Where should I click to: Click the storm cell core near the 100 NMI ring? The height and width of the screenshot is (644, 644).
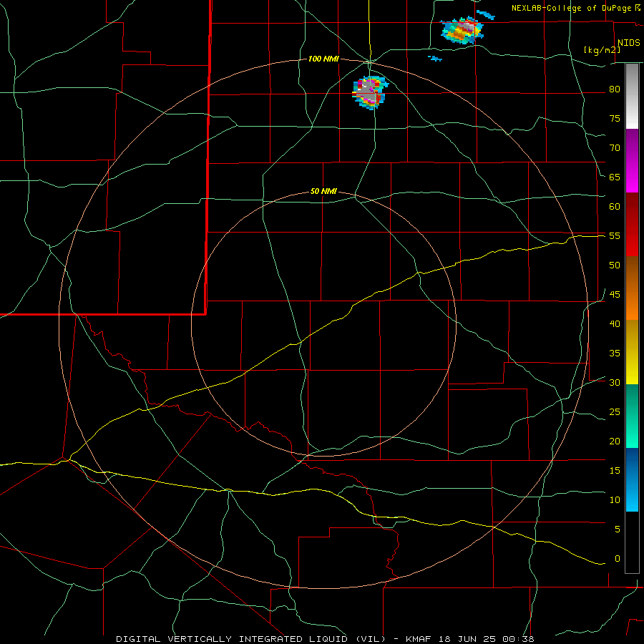[369, 92]
